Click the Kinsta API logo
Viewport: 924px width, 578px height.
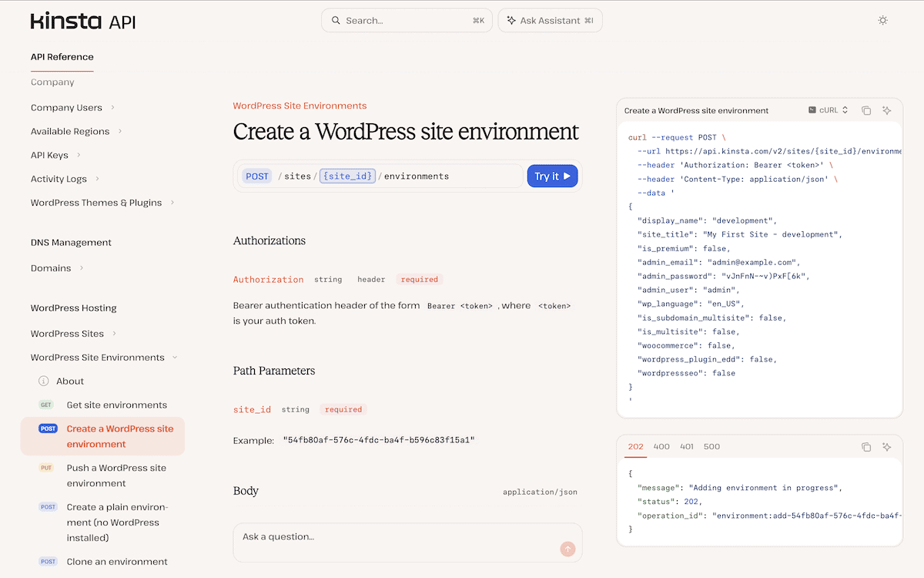click(83, 21)
